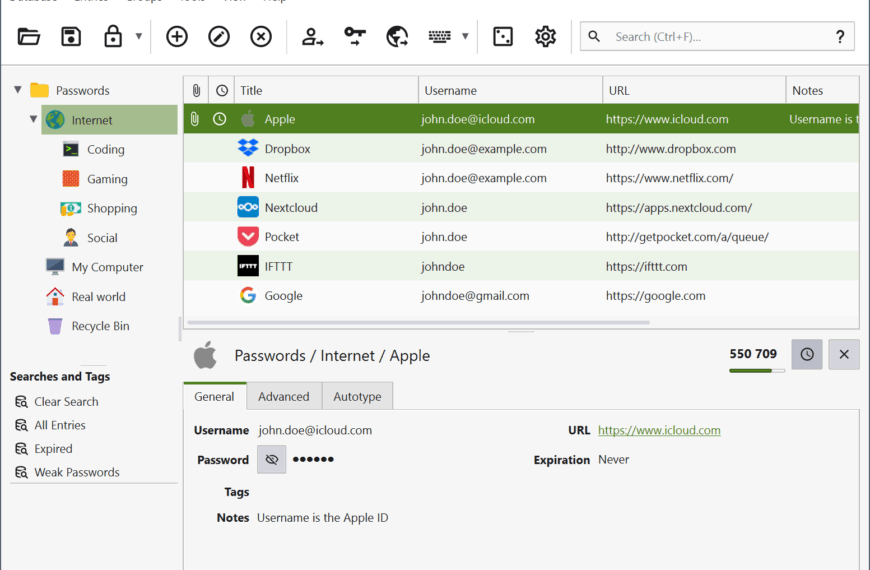This screenshot has width=870, height=570.
Task: Toggle password visibility eye button
Action: coord(271,459)
